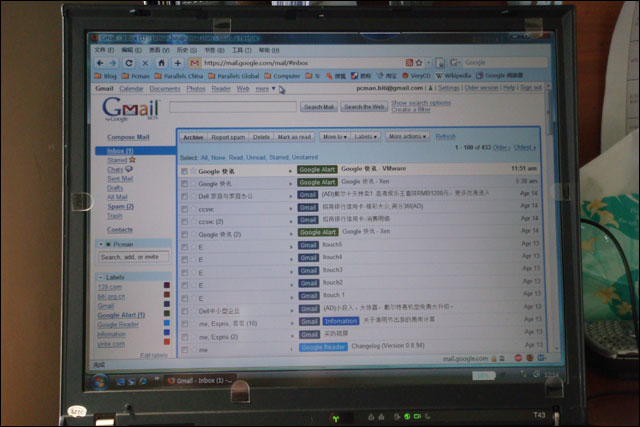Open the VeryCD bookmark
Image resolution: width=640 pixels, height=427 pixels.
click(x=416, y=76)
